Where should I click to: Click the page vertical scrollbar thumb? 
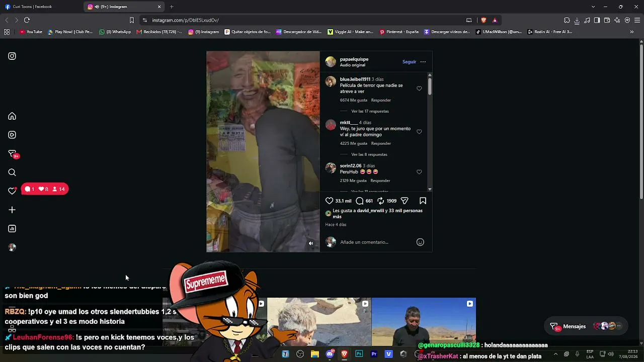641,121
